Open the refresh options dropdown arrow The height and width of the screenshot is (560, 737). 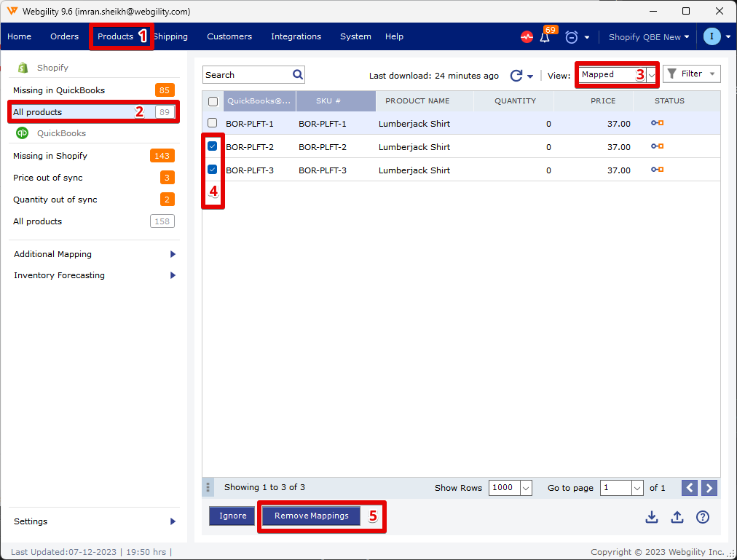[530, 76]
